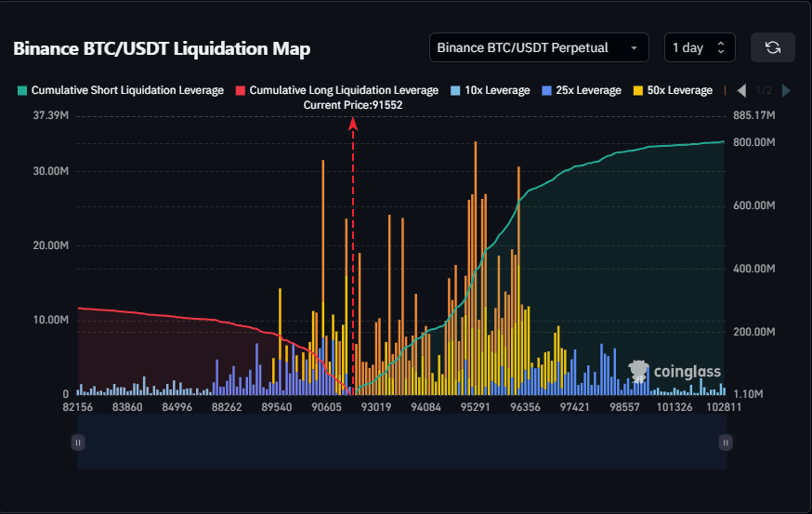This screenshot has height=514, width=812.
Task: Click the 400.00M right axis label
Action: 754,269
